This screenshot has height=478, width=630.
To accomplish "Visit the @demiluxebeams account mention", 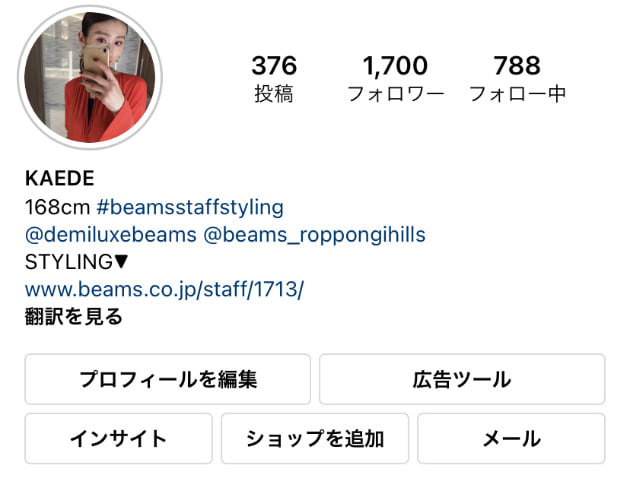I will [111, 235].
